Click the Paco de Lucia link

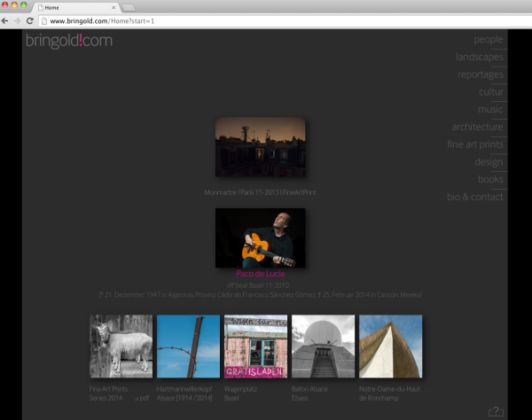260,274
